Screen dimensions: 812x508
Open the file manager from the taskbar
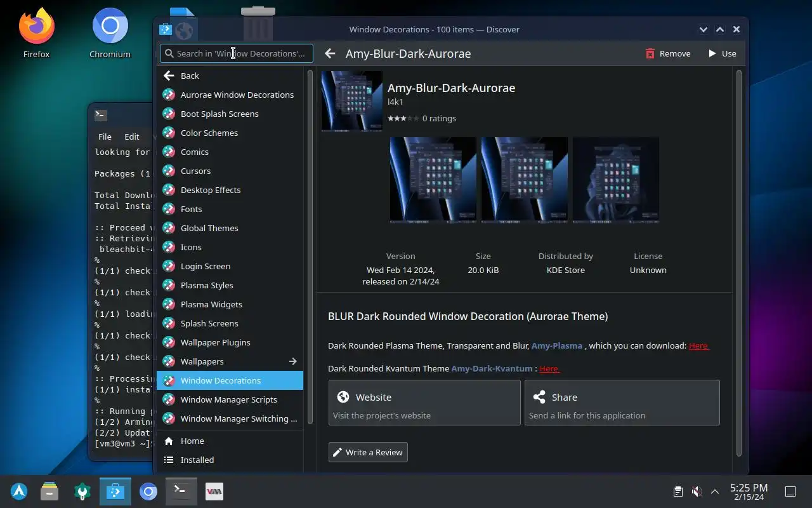(x=49, y=491)
